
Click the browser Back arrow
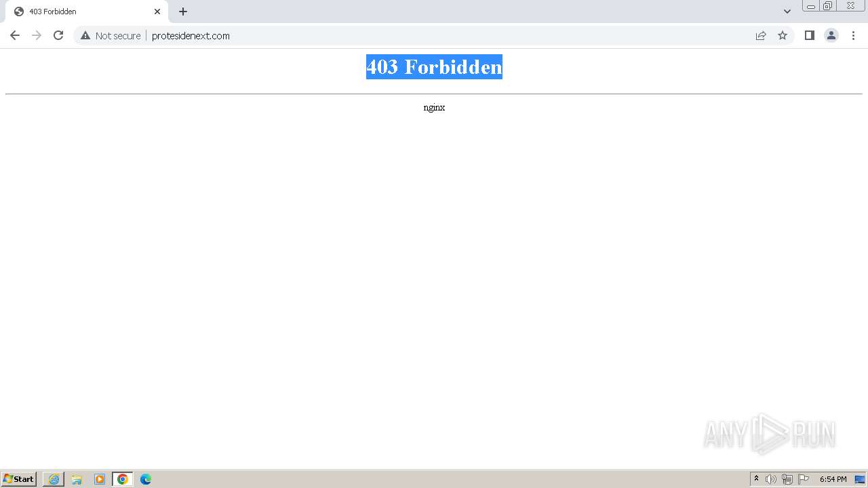coord(15,35)
